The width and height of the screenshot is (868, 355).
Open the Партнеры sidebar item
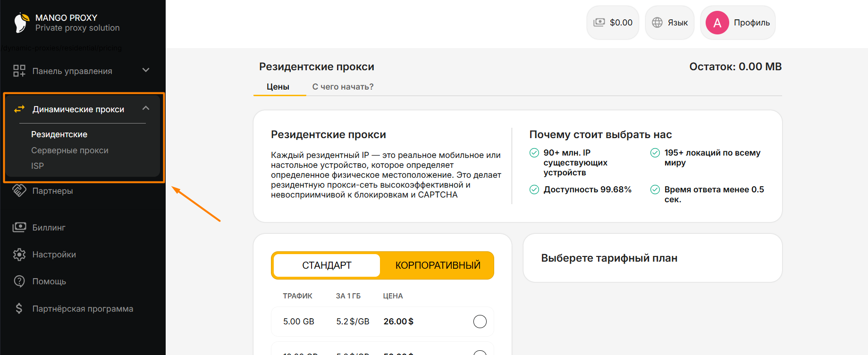click(52, 191)
